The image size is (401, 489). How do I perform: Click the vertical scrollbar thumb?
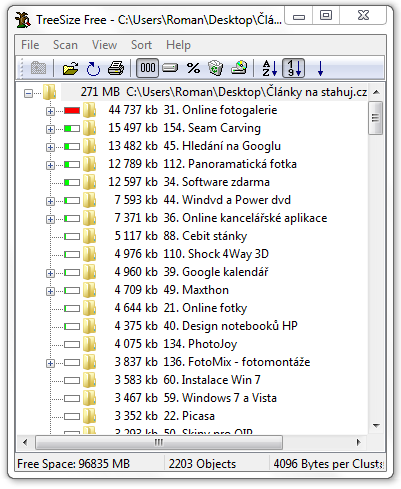[x=376, y=118]
